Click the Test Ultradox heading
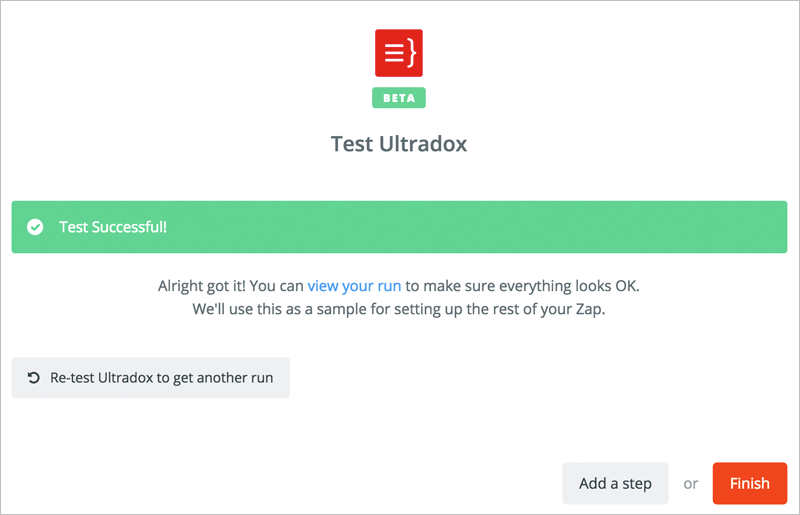Image resolution: width=800 pixels, height=515 pixels. coord(399,144)
